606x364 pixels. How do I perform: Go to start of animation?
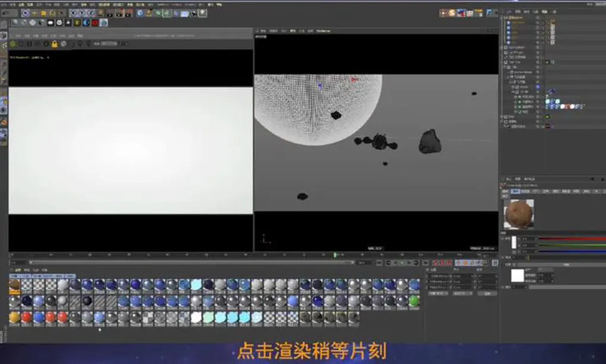(379, 263)
